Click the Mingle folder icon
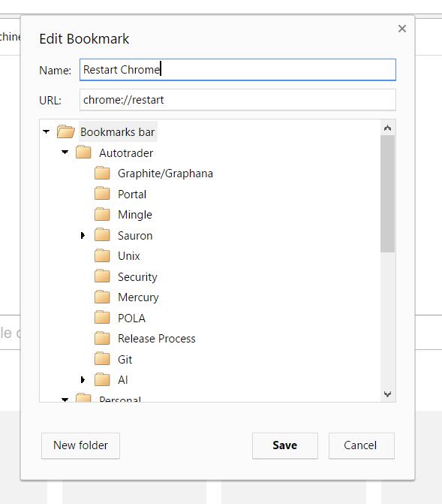 click(103, 214)
